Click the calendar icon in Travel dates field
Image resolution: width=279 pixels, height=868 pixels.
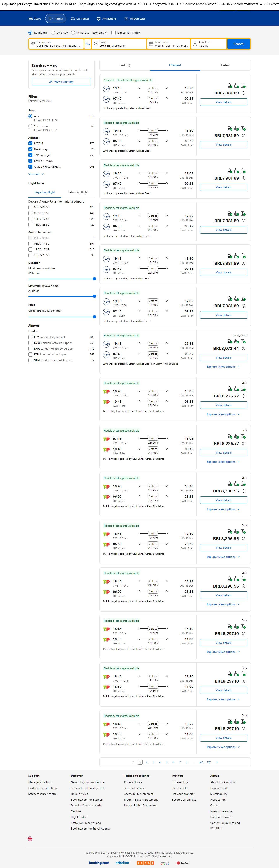point(151,44)
